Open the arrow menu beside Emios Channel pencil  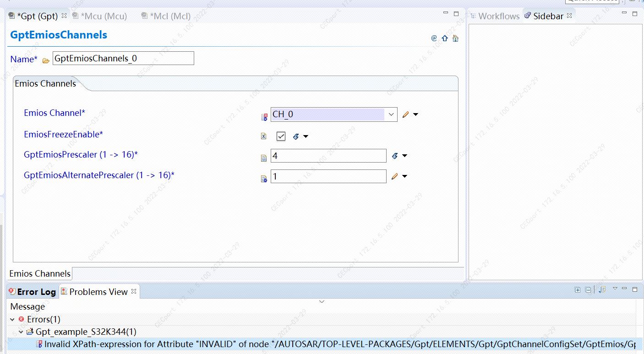[x=416, y=114]
